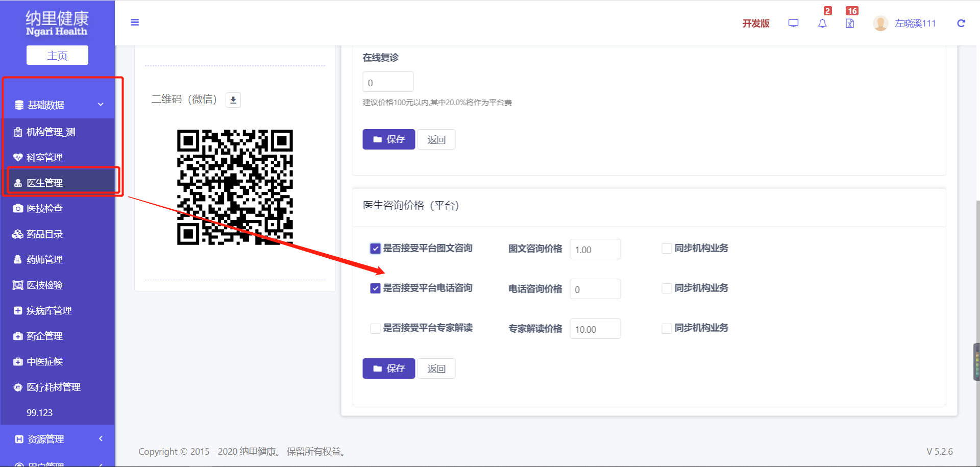The image size is (980, 467).
Task: Open 医技检验 menu item
Action: (x=58, y=285)
